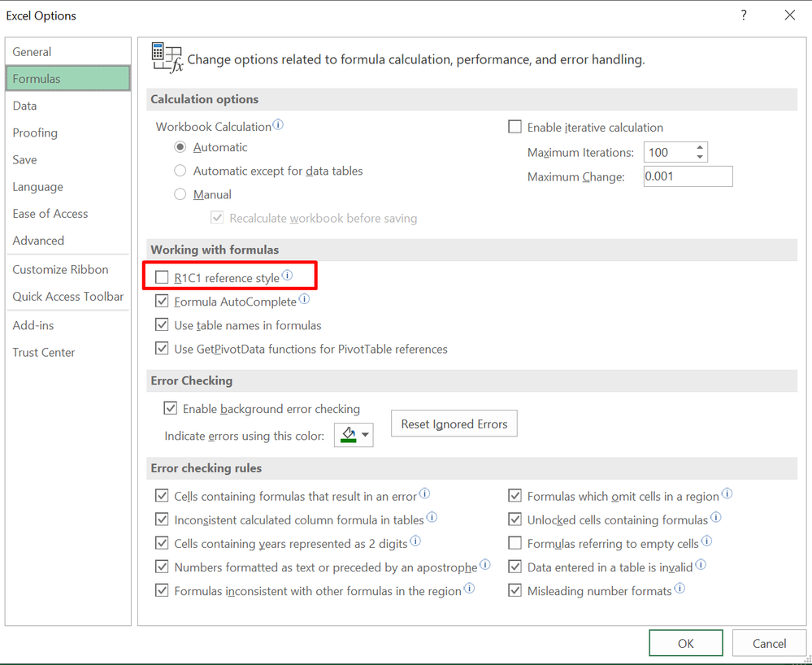Viewport: 812px width, 665px height.
Task: Enable R1C1 reference style checkbox
Action: click(162, 277)
